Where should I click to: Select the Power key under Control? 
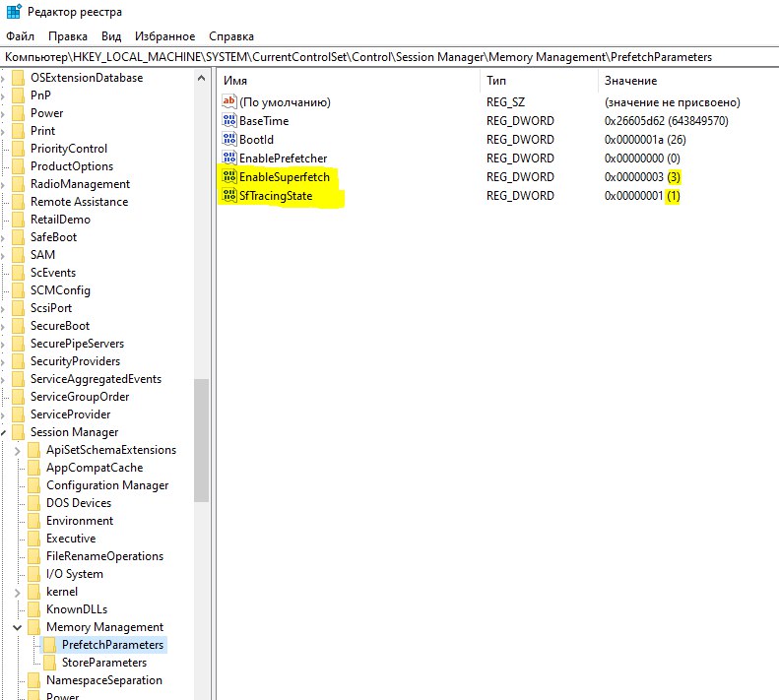point(46,113)
